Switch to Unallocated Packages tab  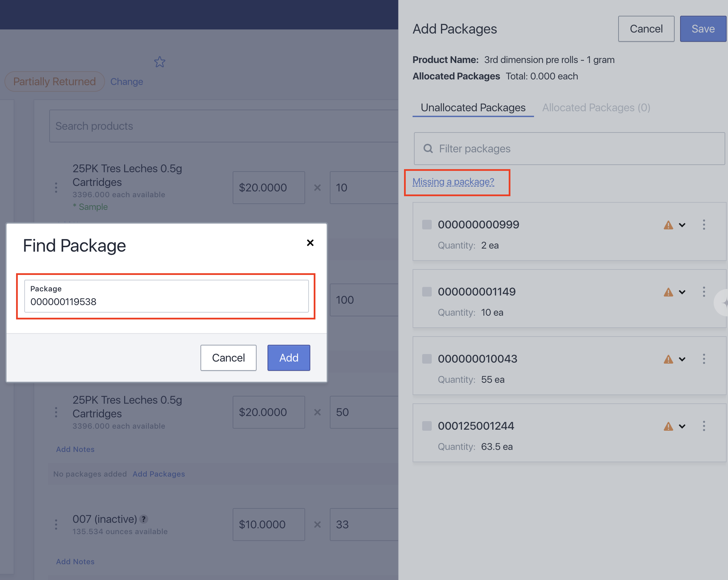(x=473, y=108)
